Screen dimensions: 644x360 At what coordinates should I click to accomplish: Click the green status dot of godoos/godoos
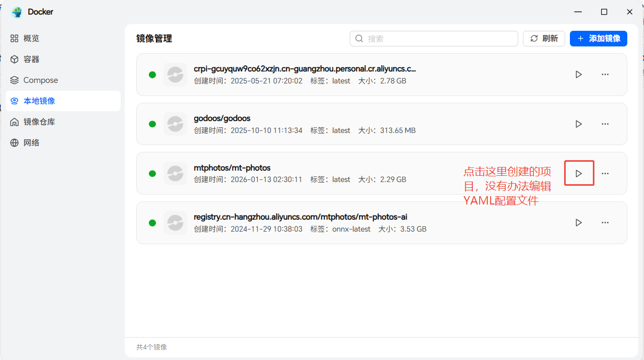(x=152, y=124)
